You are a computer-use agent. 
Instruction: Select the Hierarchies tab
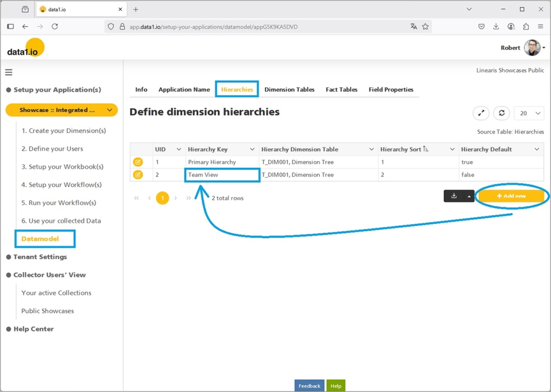click(x=237, y=89)
